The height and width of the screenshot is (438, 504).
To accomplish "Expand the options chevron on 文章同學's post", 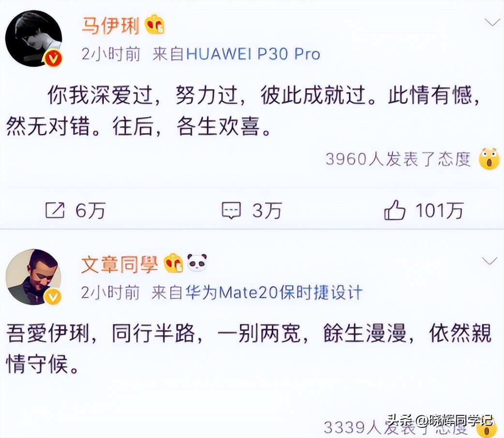I will 489,261.
